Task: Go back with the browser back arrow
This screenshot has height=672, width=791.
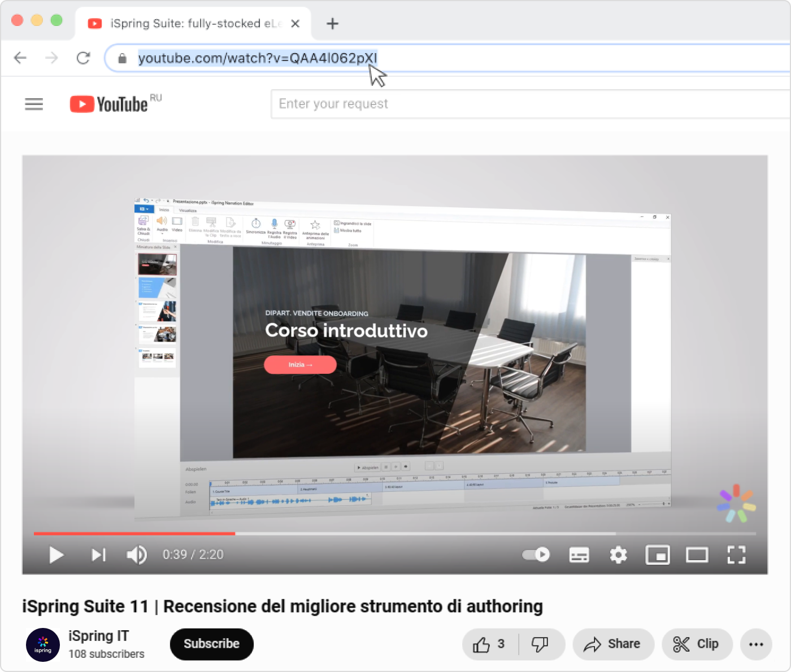Action: 20,58
